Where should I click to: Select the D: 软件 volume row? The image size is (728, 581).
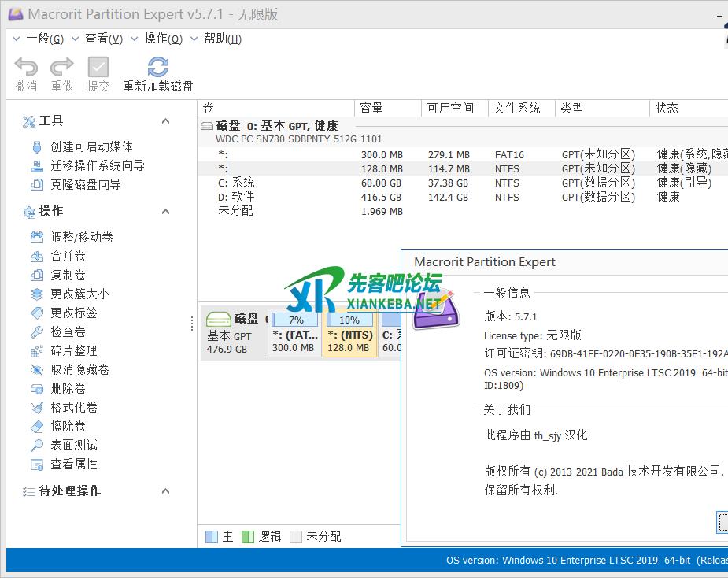236,197
